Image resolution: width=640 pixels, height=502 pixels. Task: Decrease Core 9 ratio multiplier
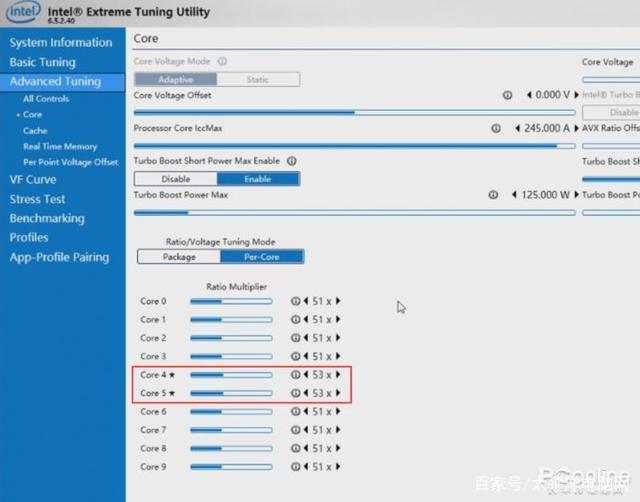(306, 466)
